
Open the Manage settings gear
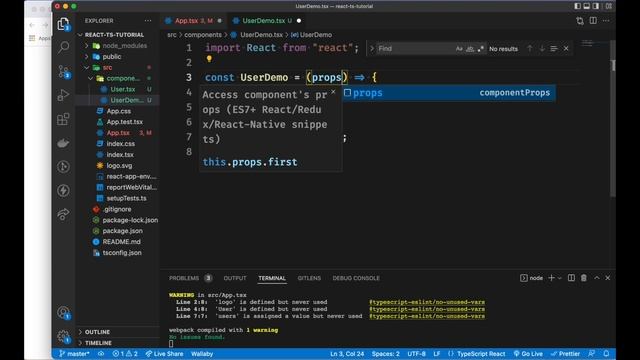(63, 336)
